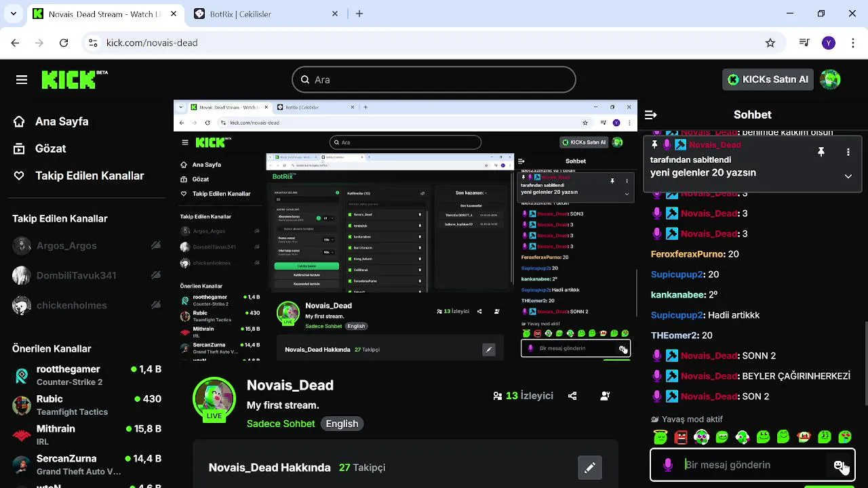Screen dimensions: 868x488
Task: Open the Kick hamburger sidebar menu
Action: point(22,80)
